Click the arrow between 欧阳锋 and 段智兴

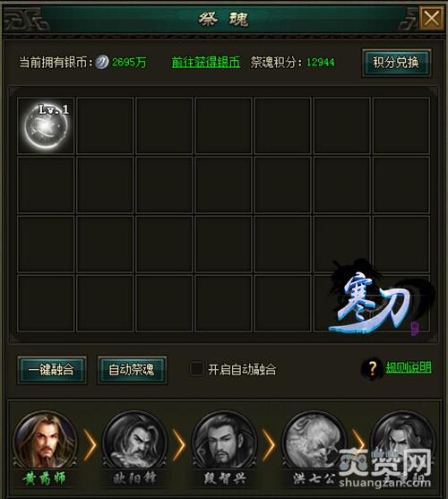click(179, 445)
